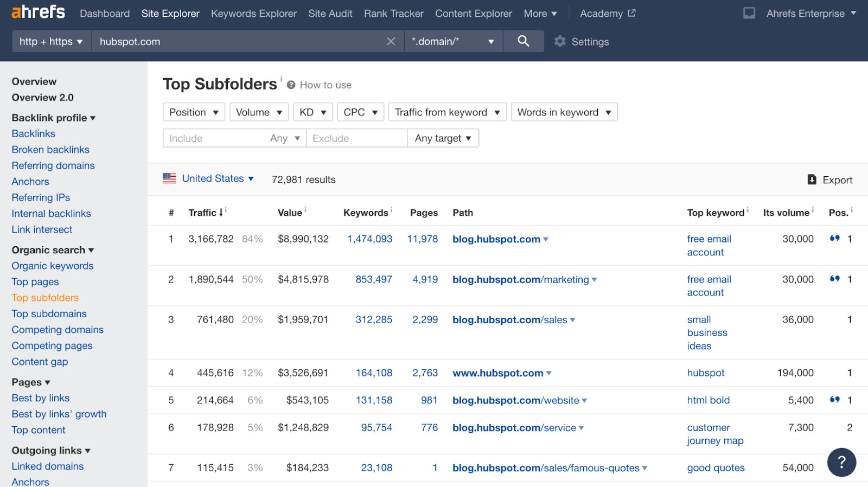Viewport: 868px width, 487px height.
Task: Open the http + https protocol dropdown
Action: coord(51,41)
